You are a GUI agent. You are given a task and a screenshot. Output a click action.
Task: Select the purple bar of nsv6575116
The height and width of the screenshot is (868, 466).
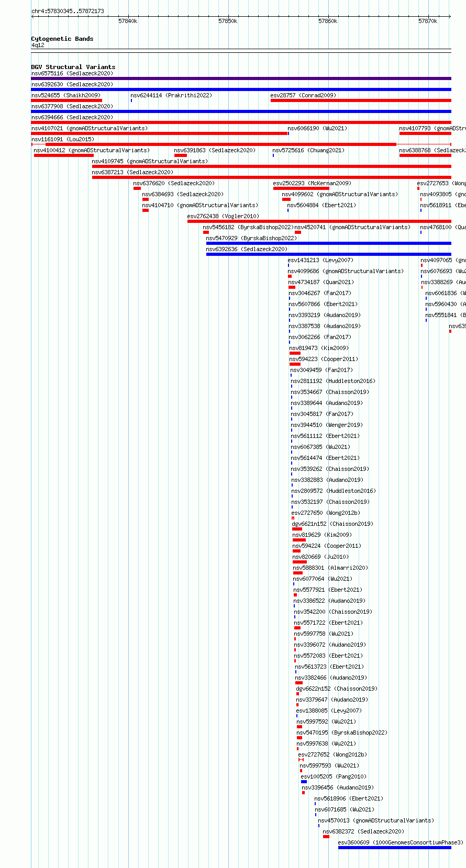241,78
